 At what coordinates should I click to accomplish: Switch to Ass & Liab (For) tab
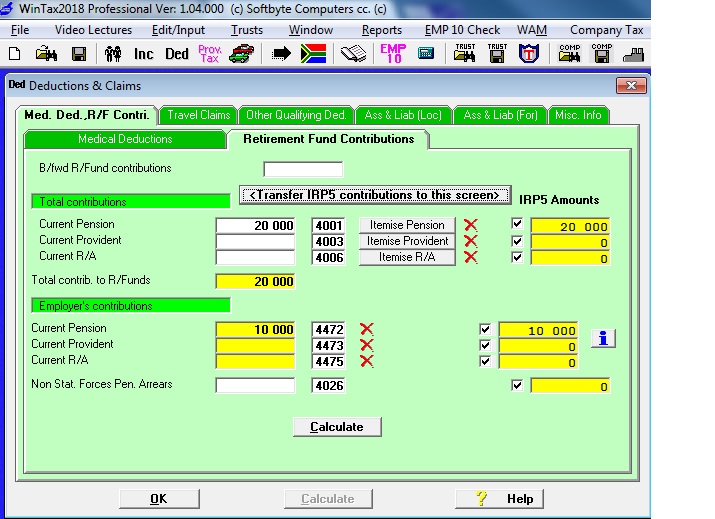[x=501, y=115]
